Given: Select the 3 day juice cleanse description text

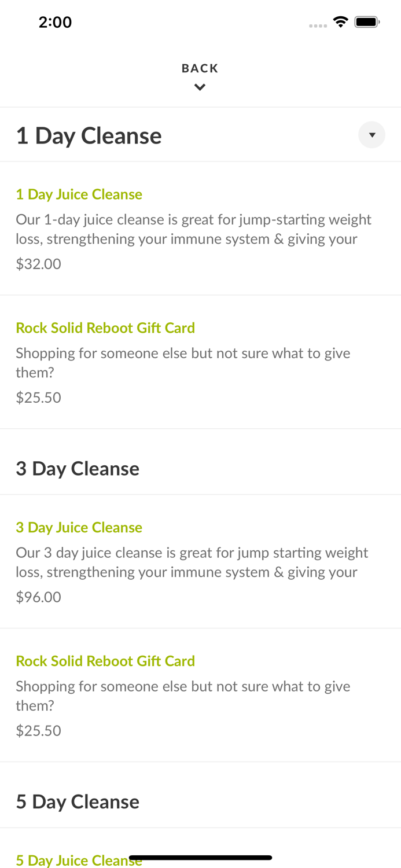Looking at the screenshot, I should pos(192,562).
